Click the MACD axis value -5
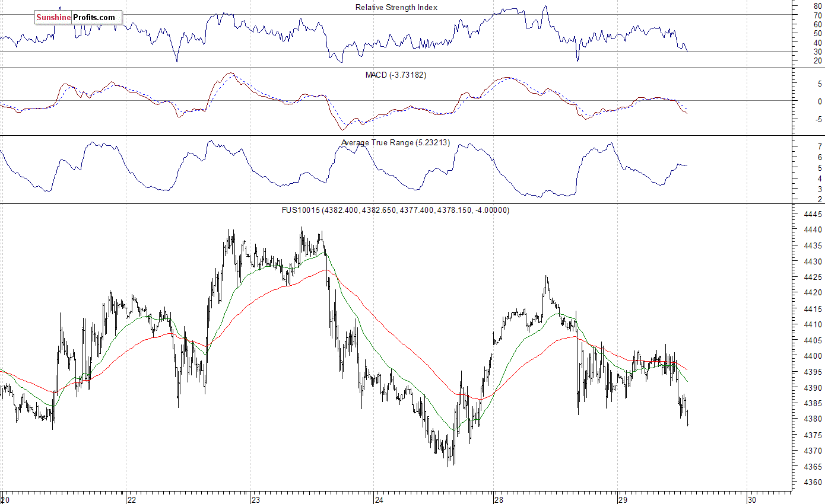The width and height of the screenshot is (825, 504). 819,119
